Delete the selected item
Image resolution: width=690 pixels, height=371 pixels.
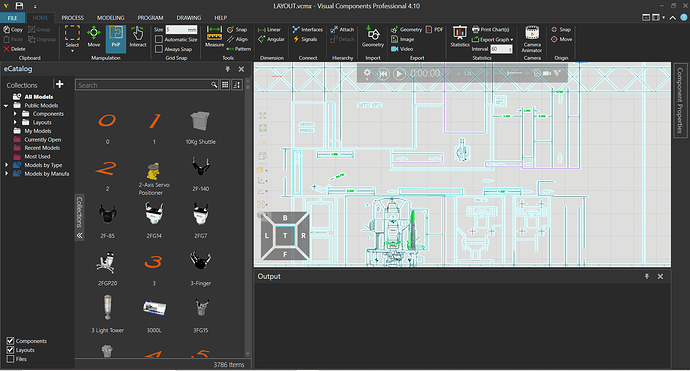pyautogui.click(x=15, y=49)
